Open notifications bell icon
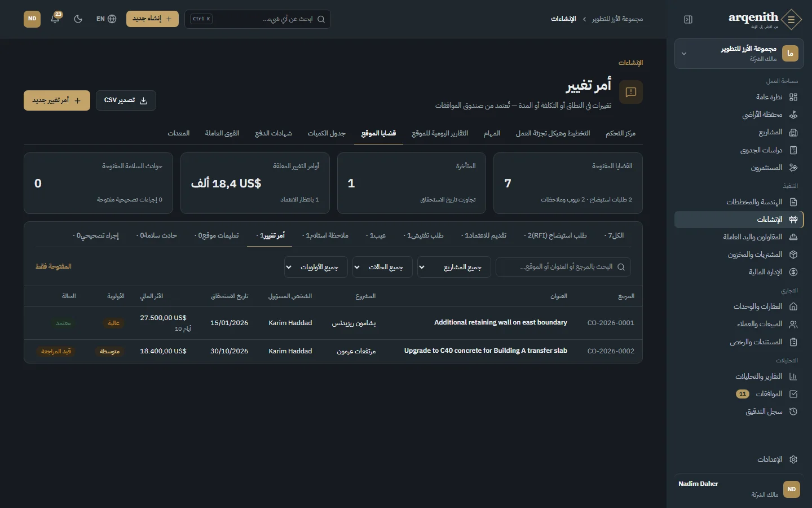Screen dimensions: 812x508 click(x=55, y=19)
